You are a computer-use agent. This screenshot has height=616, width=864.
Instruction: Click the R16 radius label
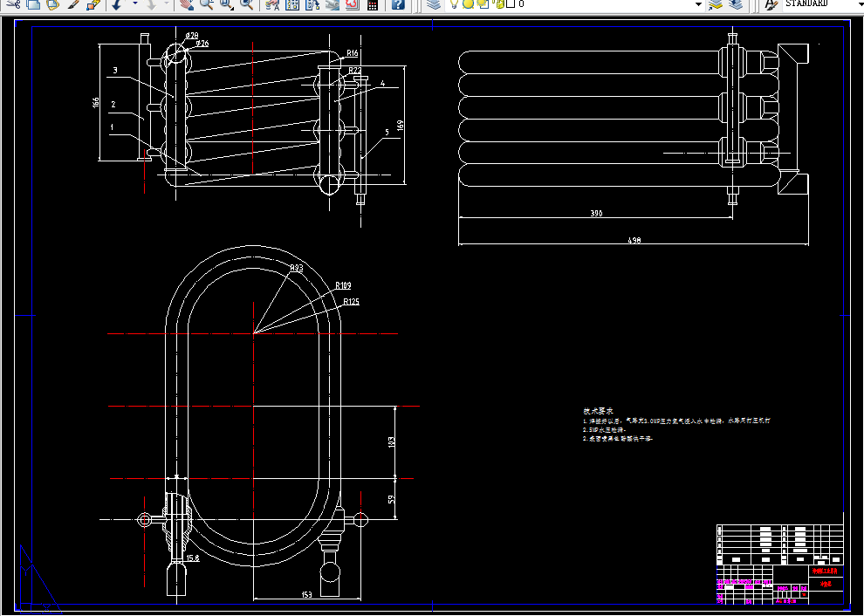[352, 53]
